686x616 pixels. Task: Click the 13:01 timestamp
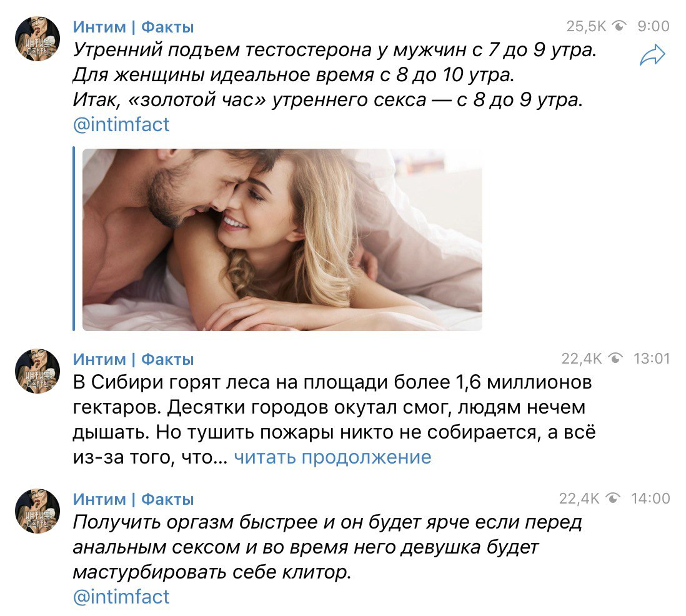pos(652,359)
